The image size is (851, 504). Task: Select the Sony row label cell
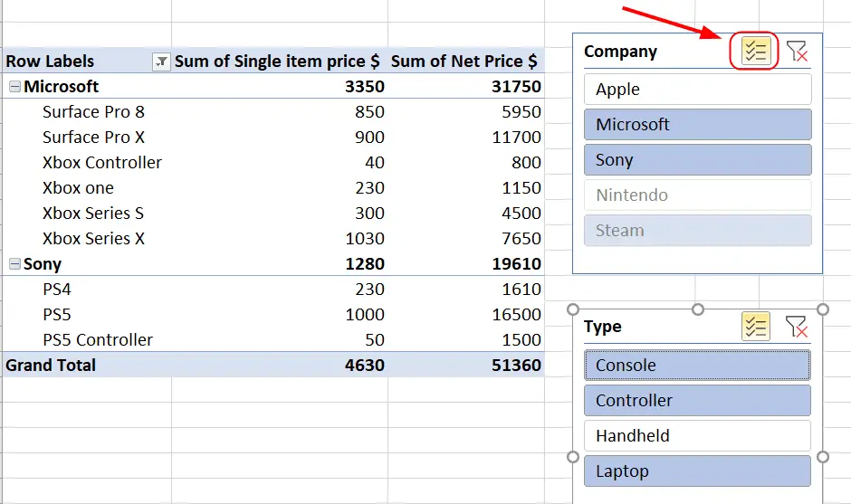(x=43, y=263)
